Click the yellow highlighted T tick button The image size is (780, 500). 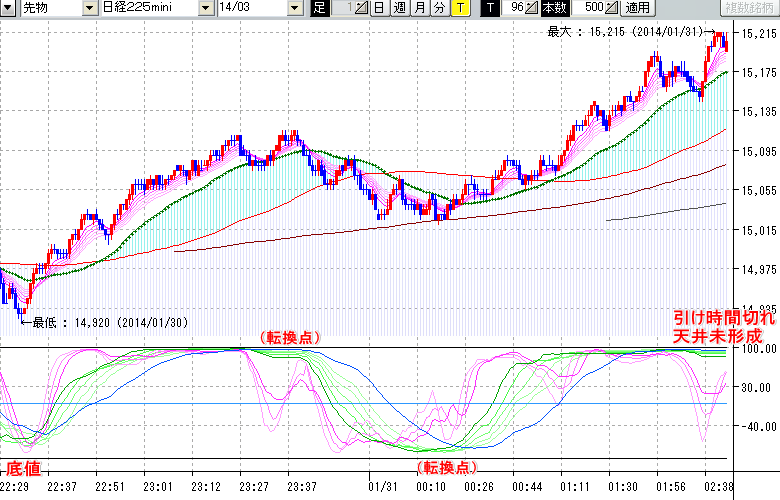[459, 8]
